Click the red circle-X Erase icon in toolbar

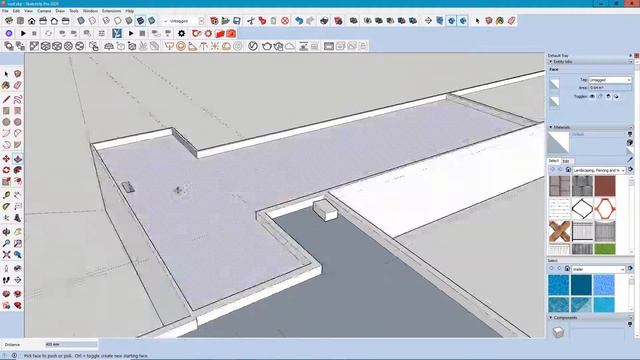point(285,20)
